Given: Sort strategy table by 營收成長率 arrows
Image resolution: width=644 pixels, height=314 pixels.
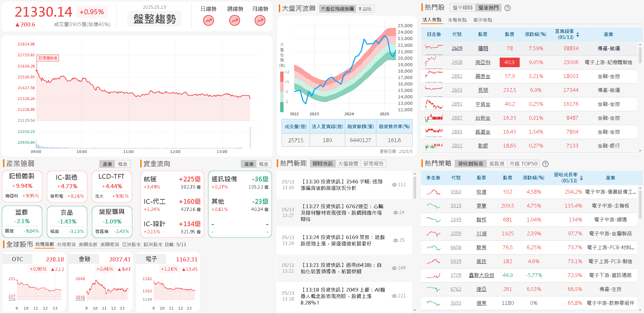Looking at the screenshot, I should (x=581, y=178).
